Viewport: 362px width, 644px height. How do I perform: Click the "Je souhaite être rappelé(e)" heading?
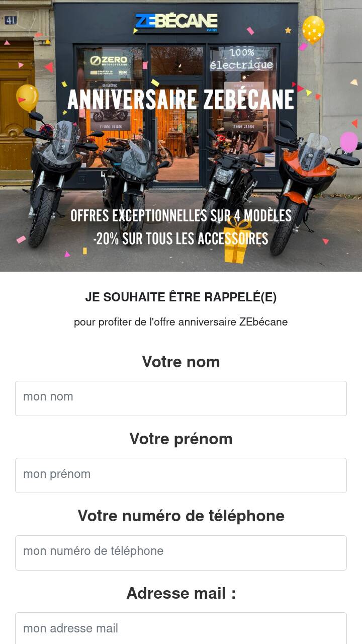pyautogui.click(x=181, y=297)
